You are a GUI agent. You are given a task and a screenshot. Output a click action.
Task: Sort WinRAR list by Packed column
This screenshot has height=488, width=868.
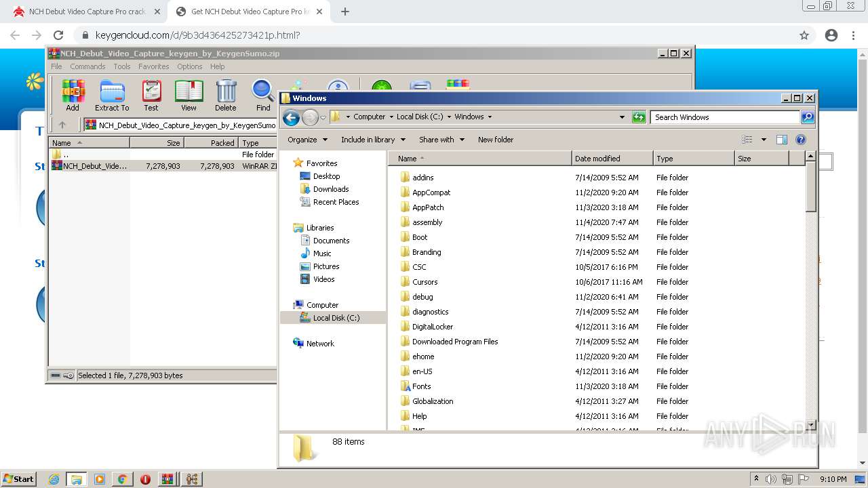tap(211, 143)
